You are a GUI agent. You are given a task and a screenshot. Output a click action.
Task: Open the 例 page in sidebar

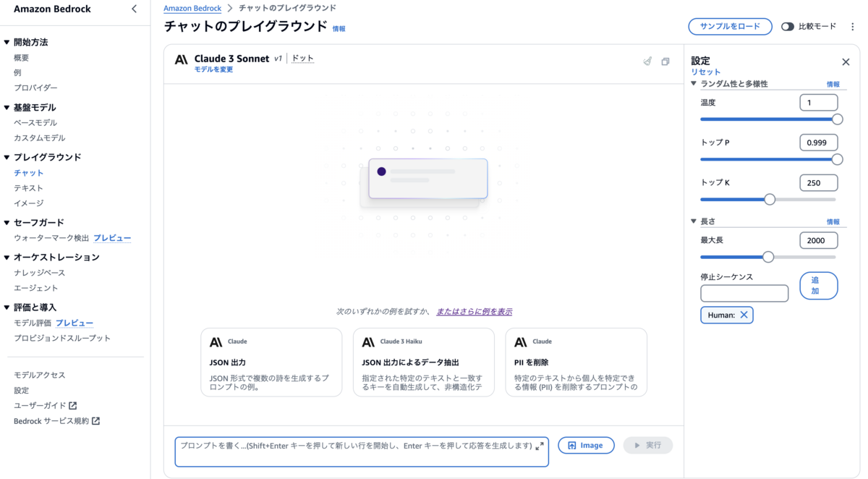[17, 72]
